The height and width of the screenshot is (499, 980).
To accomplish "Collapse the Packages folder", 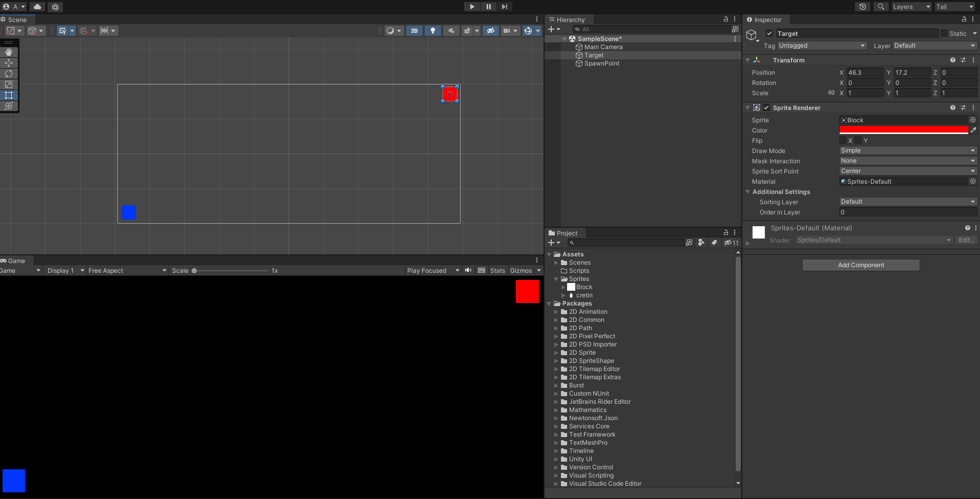I will 549,303.
